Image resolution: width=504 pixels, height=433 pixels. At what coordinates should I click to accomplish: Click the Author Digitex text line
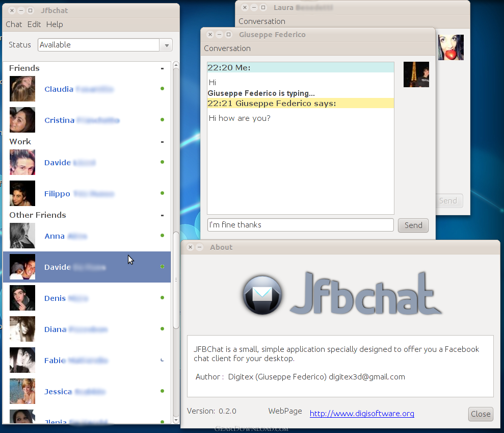point(300,377)
